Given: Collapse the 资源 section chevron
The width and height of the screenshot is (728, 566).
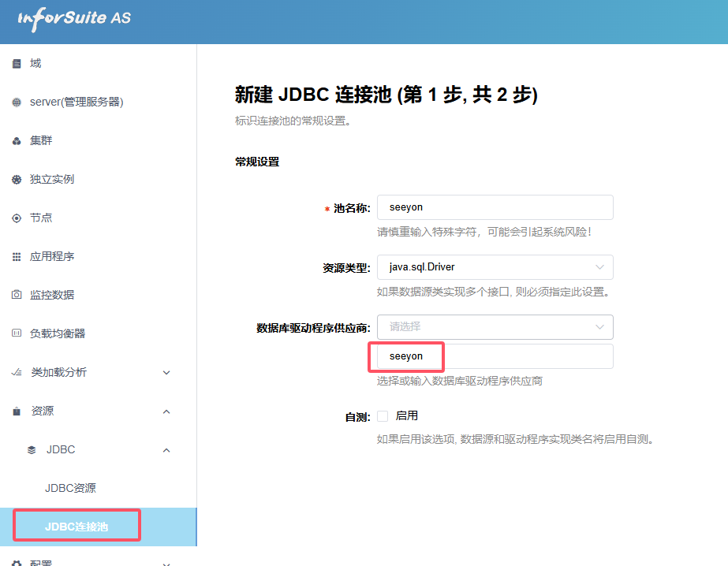Looking at the screenshot, I should tap(166, 411).
